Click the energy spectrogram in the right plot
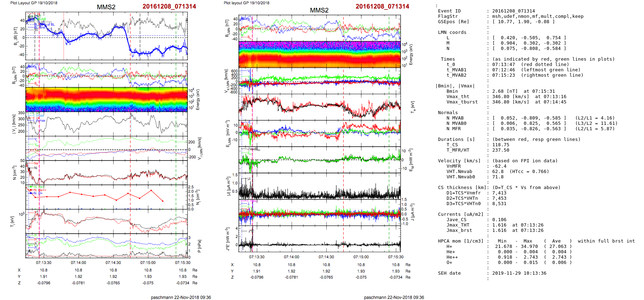Image resolution: width=644 pixels, height=300 pixels. tap(320, 54)
